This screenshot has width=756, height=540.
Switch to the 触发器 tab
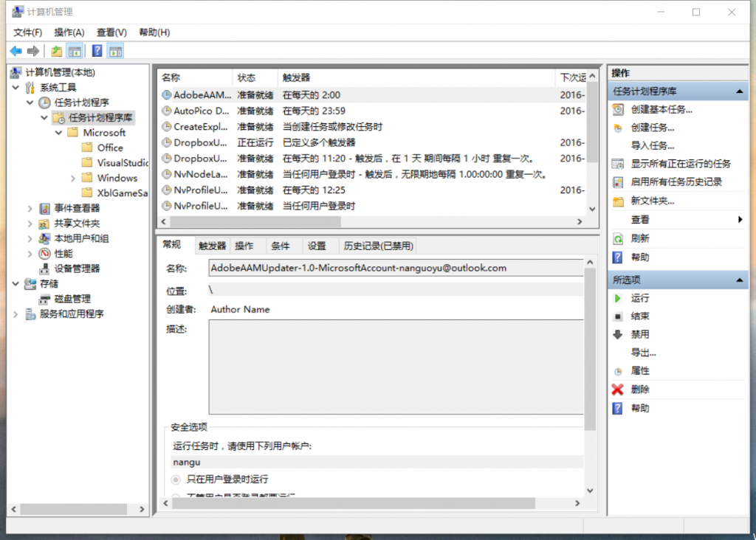(x=212, y=246)
